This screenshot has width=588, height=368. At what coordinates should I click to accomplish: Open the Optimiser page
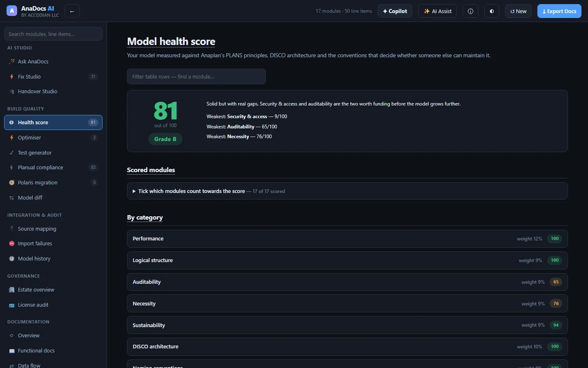click(x=53, y=137)
